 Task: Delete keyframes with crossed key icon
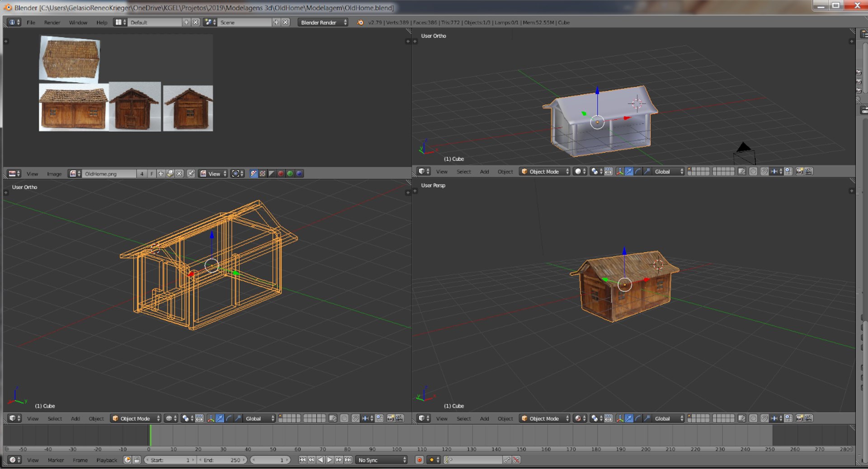pos(516,460)
